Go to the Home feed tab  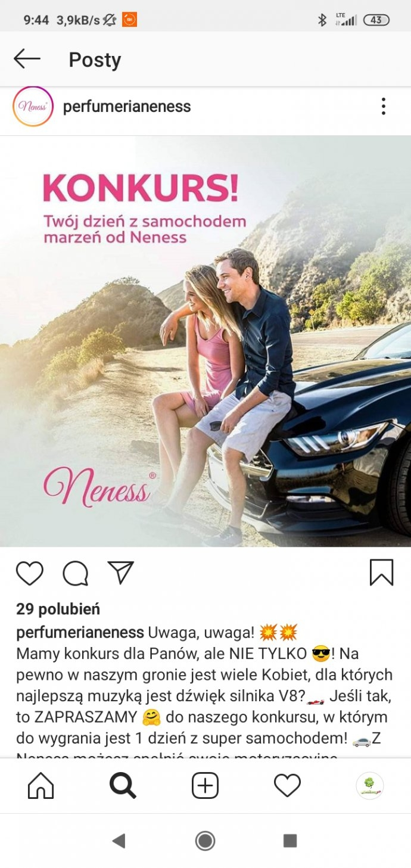41,786
